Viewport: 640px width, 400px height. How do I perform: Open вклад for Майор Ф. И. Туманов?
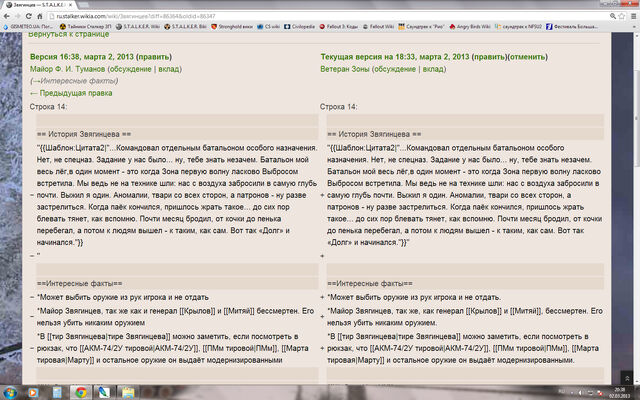coord(169,69)
